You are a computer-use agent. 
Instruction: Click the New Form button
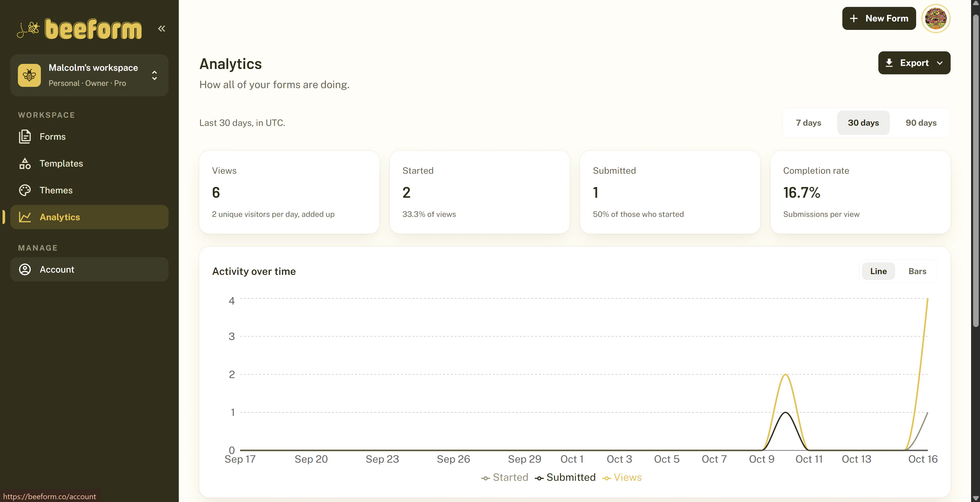[x=879, y=18]
